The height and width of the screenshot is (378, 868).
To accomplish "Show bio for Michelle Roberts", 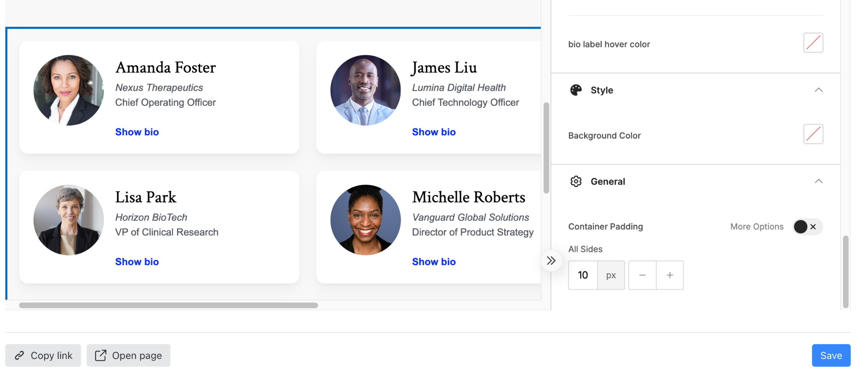I will click(x=434, y=262).
